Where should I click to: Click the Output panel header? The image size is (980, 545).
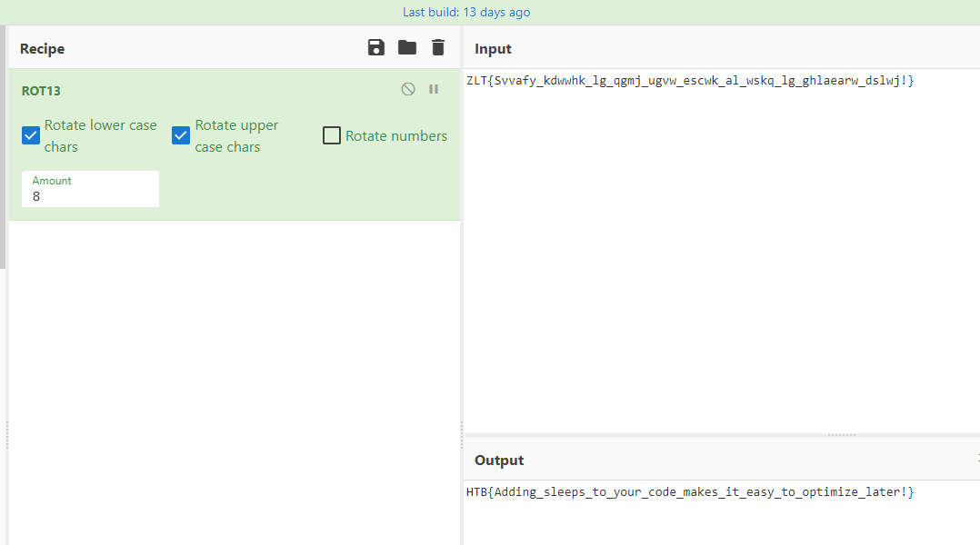(x=499, y=461)
